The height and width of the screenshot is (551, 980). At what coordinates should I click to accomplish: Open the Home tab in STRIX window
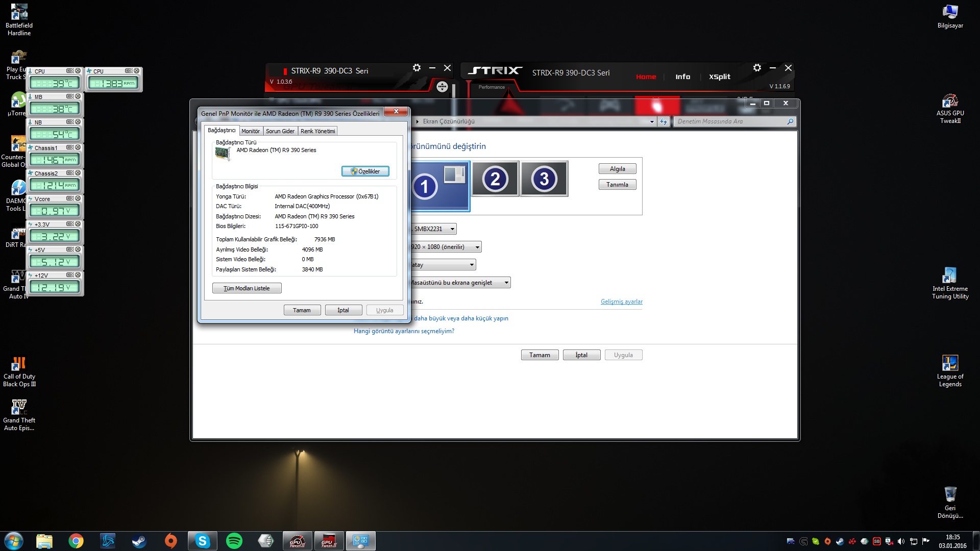[x=646, y=77]
